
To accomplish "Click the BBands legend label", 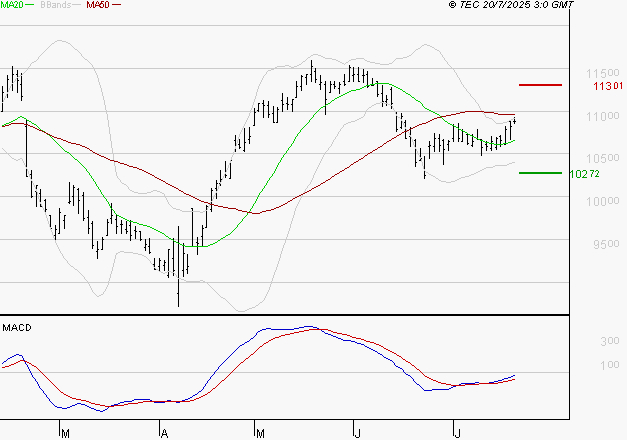I will tap(56, 4).
